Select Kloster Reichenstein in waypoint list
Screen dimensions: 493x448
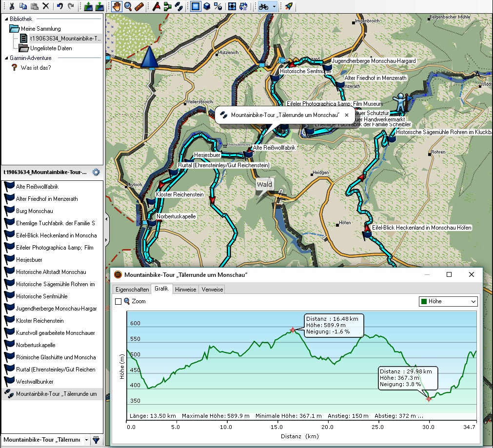tap(40, 321)
